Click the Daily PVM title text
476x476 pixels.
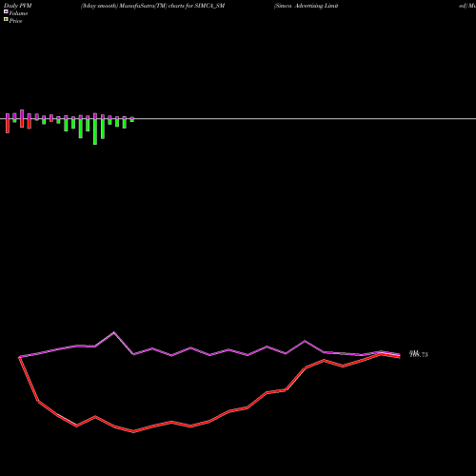tap(18, 6)
